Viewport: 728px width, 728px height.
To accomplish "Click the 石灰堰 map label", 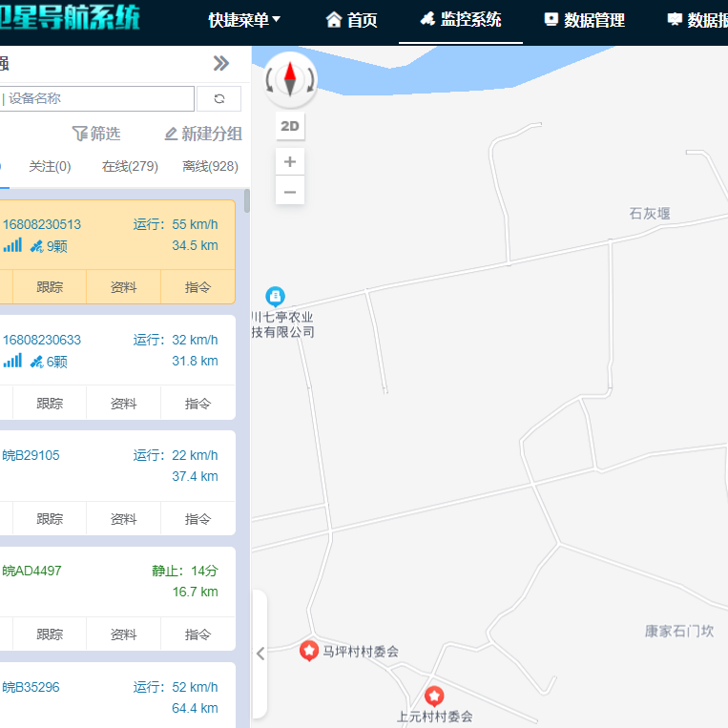I will coord(650,213).
